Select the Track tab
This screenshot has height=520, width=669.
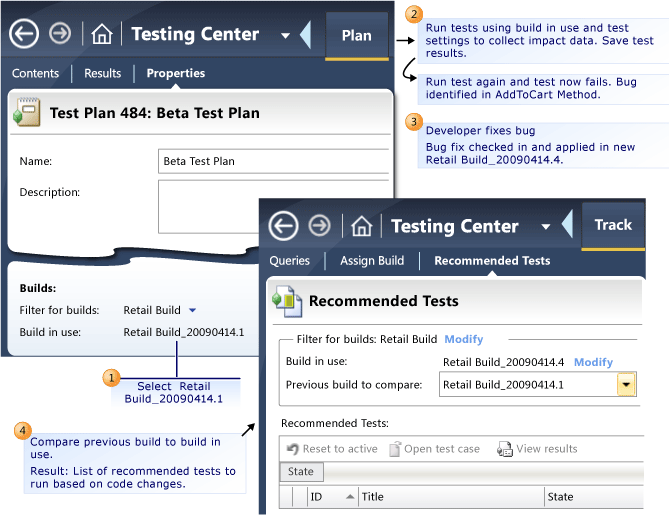(x=613, y=226)
